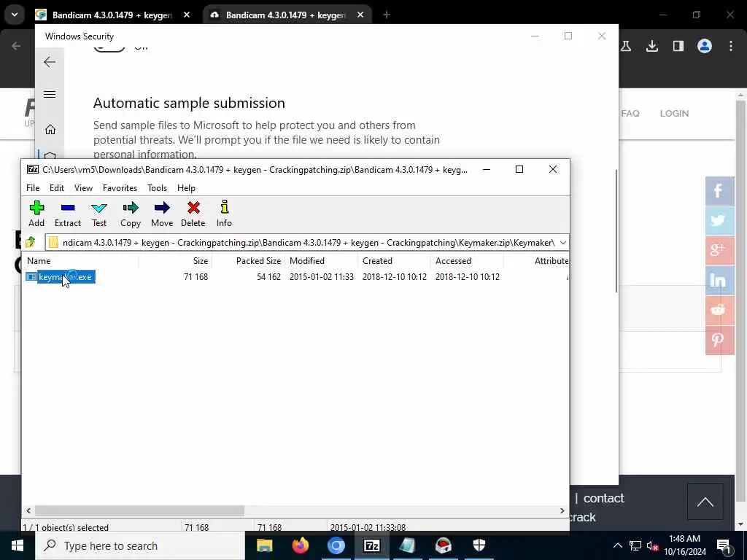Open 7-Zip from the taskbar
Image resolution: width=747 pixels, height=560 pixels.
371,545
